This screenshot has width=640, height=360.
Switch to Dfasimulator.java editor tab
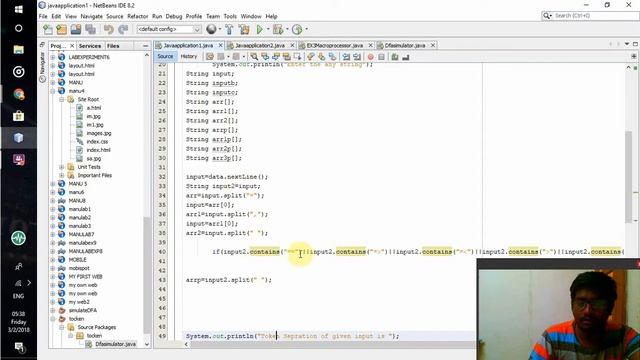point(405,45)
